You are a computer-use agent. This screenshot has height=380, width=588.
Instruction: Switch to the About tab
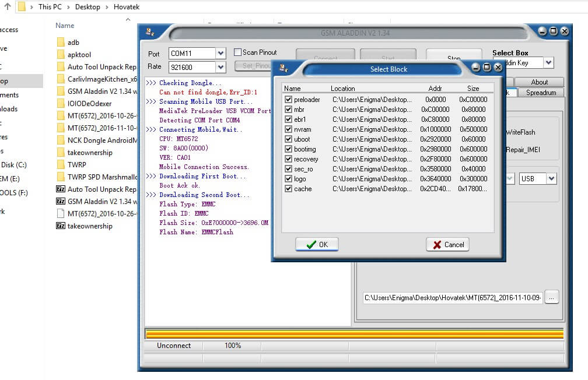pos(539,82)
